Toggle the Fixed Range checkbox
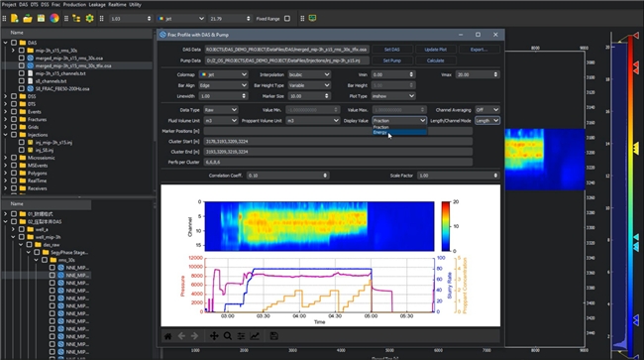 (x=287, y=19)
